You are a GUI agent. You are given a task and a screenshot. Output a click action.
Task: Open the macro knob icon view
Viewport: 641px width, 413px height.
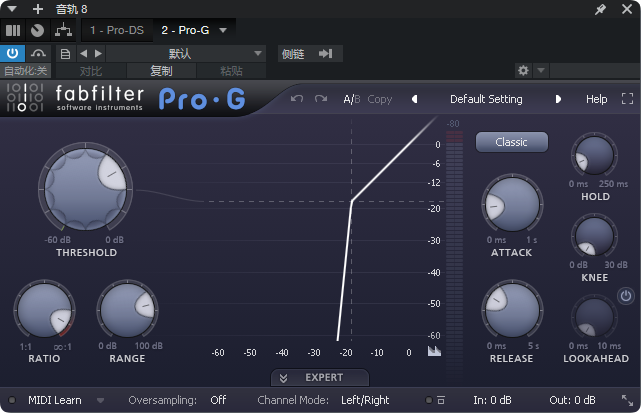[38, 30]
